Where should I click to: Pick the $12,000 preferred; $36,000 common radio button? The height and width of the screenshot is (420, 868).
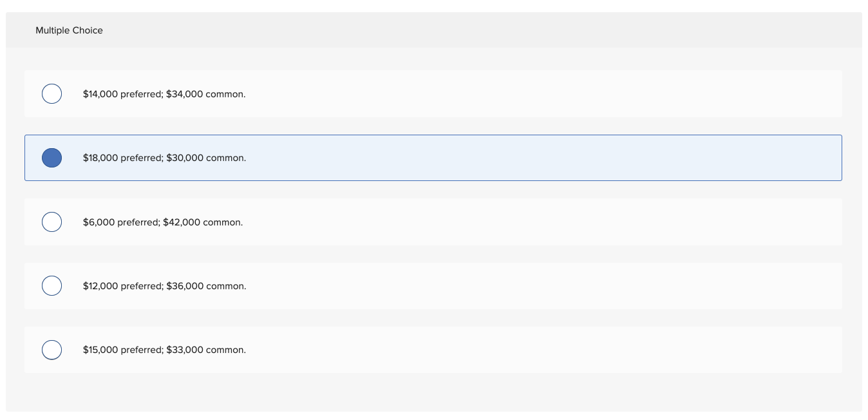coord(52,286)
